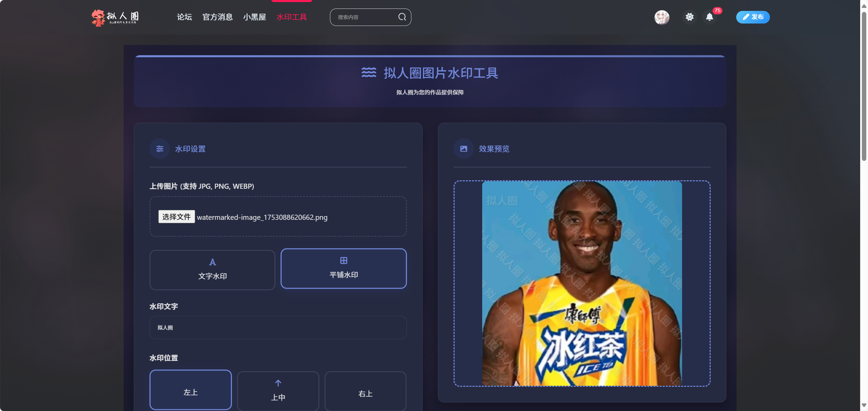Open the 官方消息 page

[218, 17]
